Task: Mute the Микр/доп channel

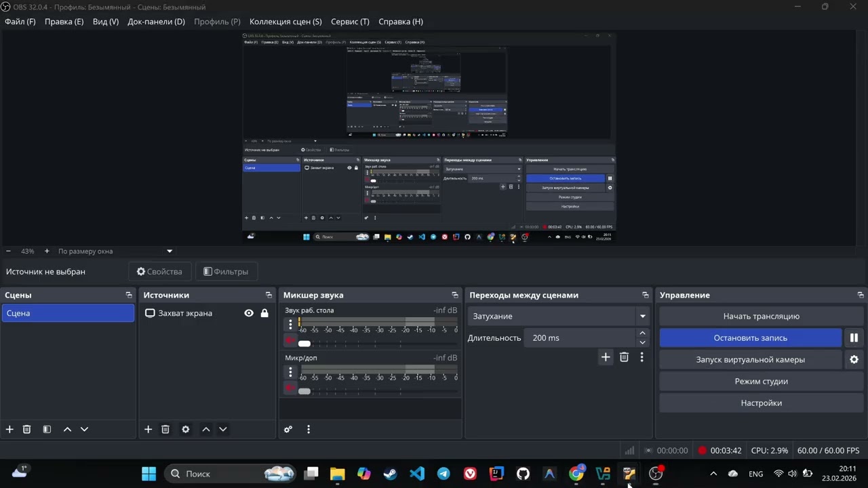Action: coord(290,388)
